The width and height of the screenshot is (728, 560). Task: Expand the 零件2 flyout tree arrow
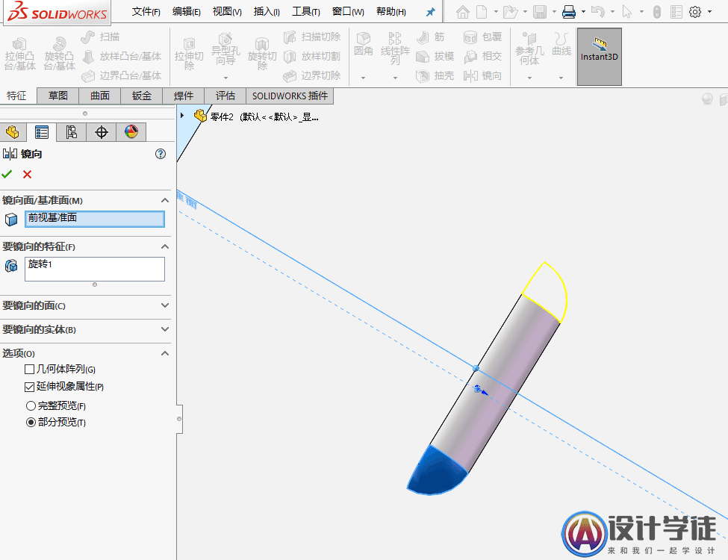point(182,116)
